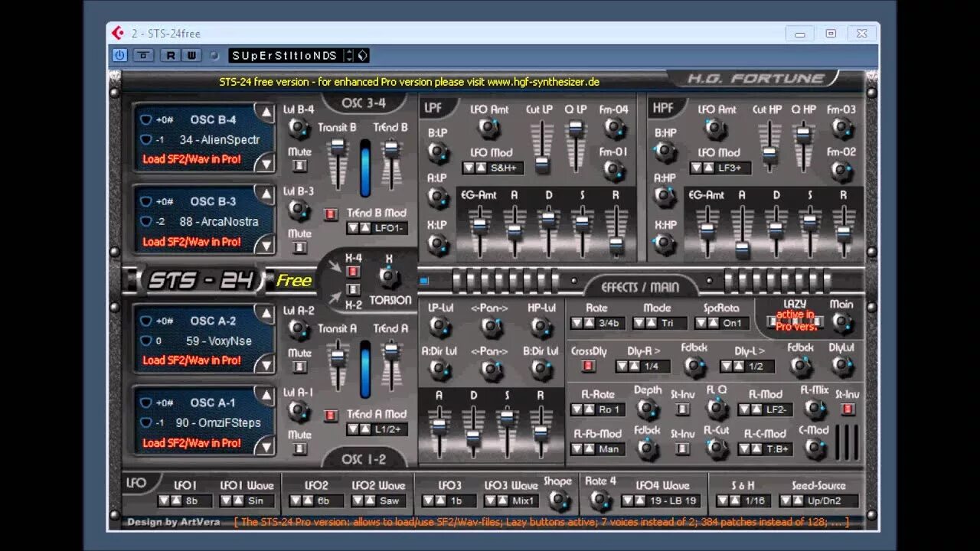Viewport: 980px width, 551px height.
Task: Click OSC A-2 down arrow
Action: 266,364
